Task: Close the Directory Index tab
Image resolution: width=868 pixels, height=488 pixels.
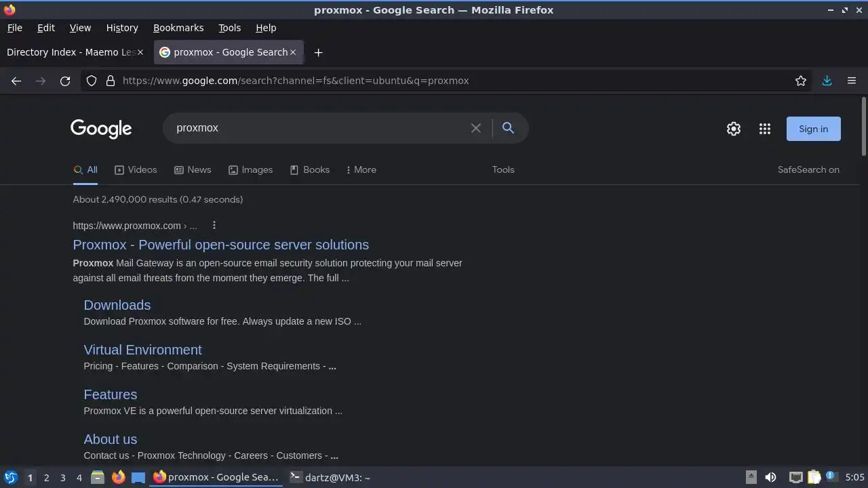Action: (140, 52)
